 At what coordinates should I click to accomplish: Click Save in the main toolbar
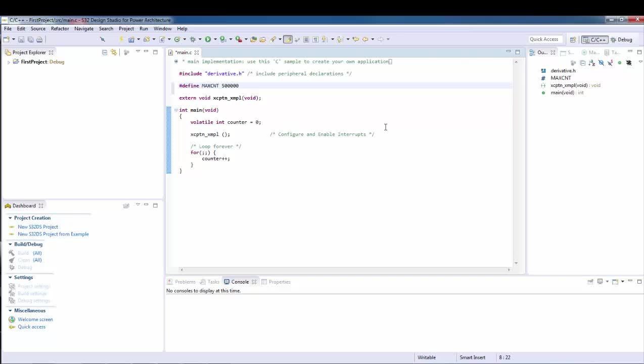pyautogui.click(x=21, y=39)
